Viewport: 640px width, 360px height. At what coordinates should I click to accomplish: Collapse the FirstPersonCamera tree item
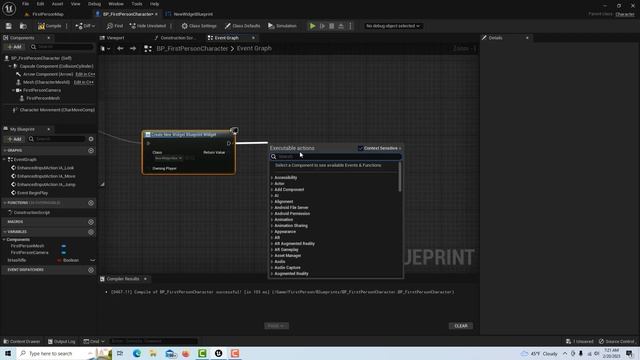tap(13, 90)
